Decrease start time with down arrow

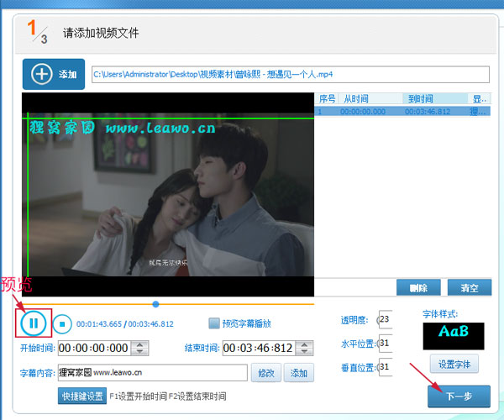[139, 352]
